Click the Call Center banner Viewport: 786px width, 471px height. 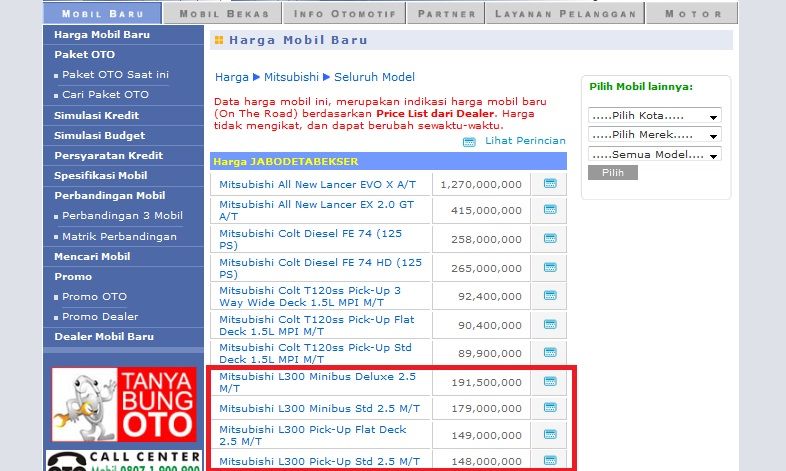[124, 460]
